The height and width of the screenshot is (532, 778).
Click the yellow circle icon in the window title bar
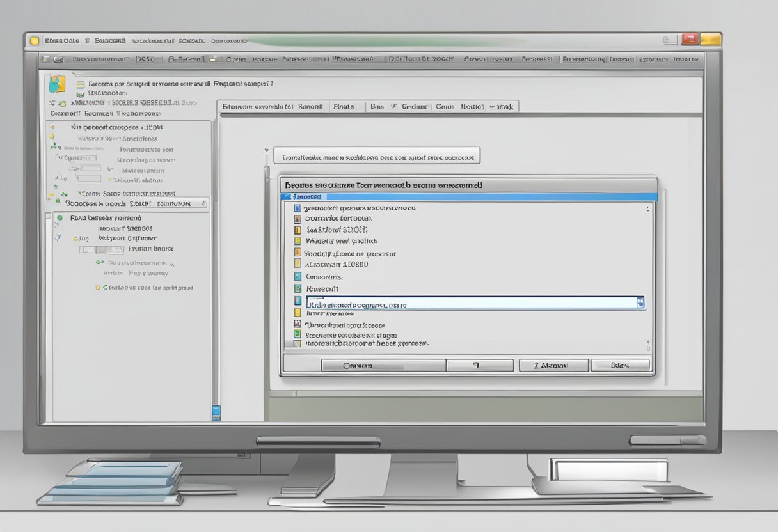click(x=35, y=41)
